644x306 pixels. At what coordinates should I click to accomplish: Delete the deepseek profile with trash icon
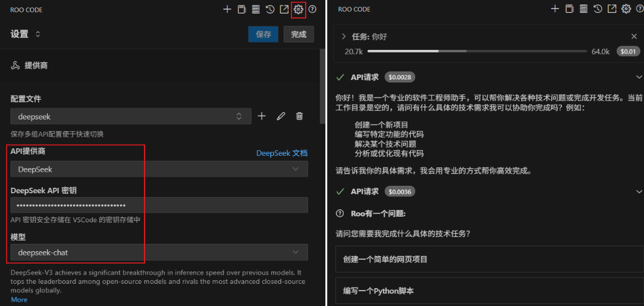tap(300, 116)
